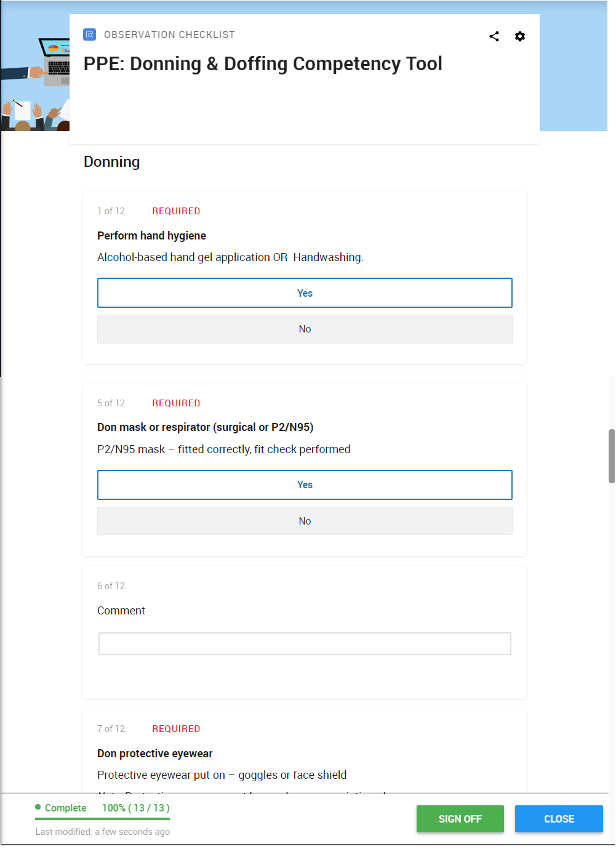Click the REQUIRED label on question 1
Image resolution: width=616 pixels, height=849 pixels.
176,211
